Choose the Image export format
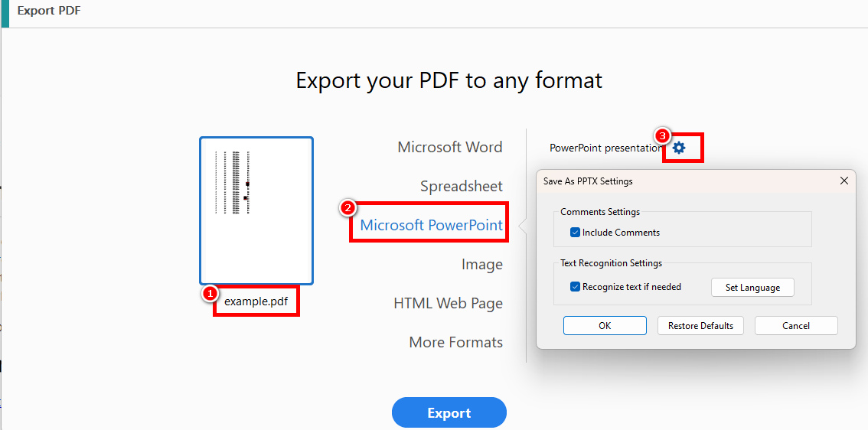Viewport: 868px width, 430px height. point(481,265)
